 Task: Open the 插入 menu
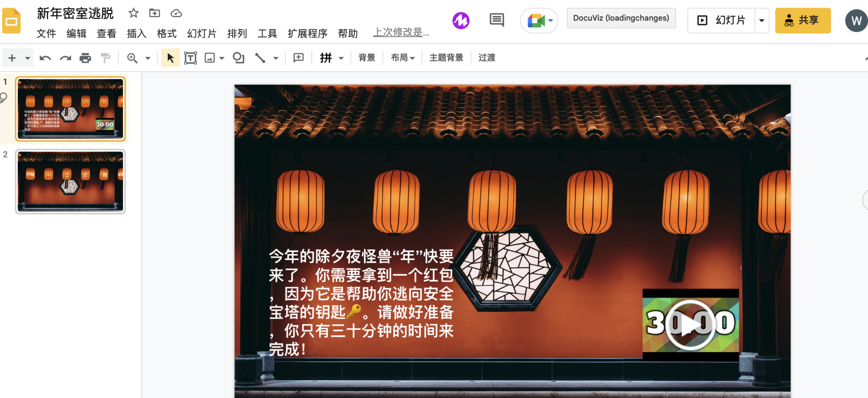coord(136,34)
